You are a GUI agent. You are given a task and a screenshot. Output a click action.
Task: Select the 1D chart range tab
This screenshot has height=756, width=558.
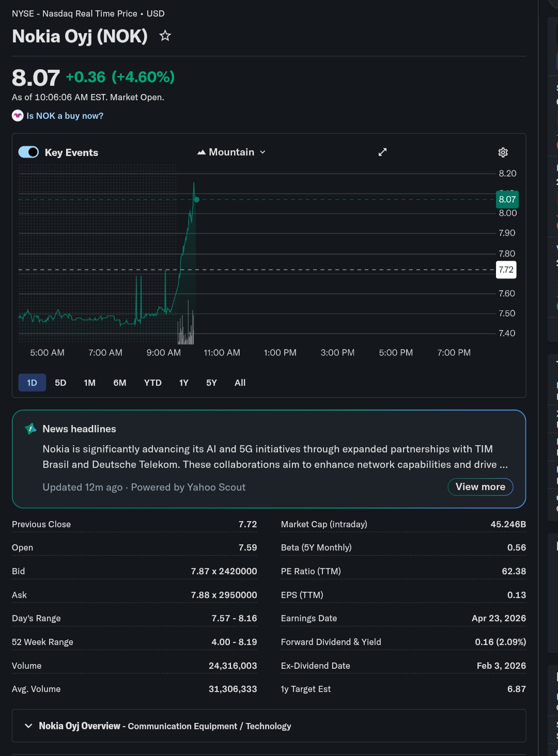coord(32,383)
